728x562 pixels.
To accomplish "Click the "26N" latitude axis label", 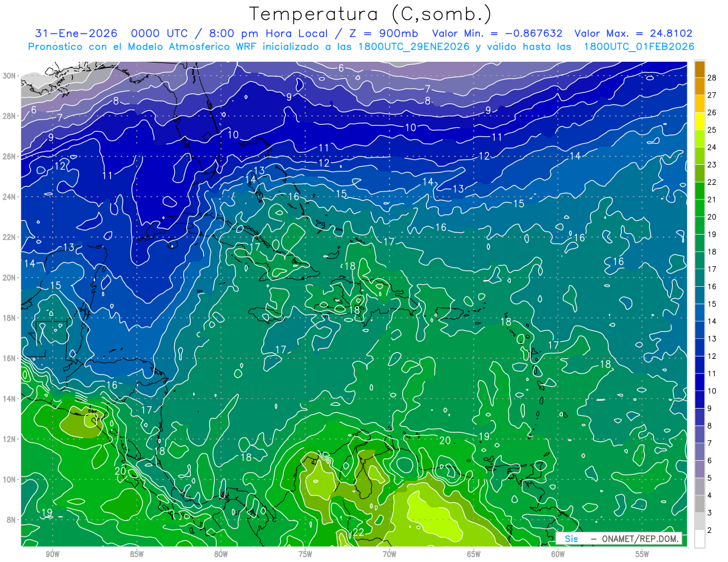I will [x=9, y=156].
